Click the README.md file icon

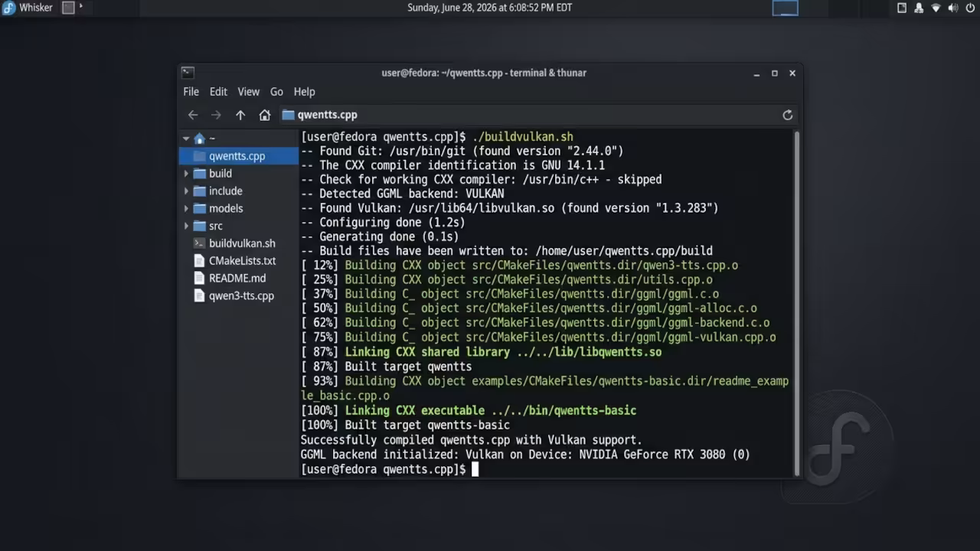[x=199, y=279]
